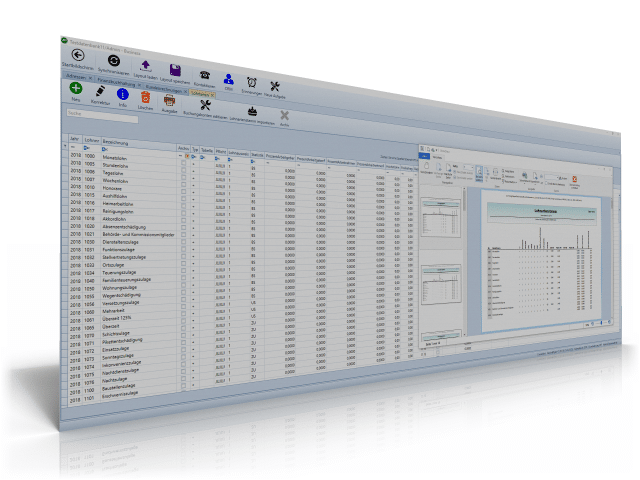Sort by Tabelle column header

tap(207, 150)
